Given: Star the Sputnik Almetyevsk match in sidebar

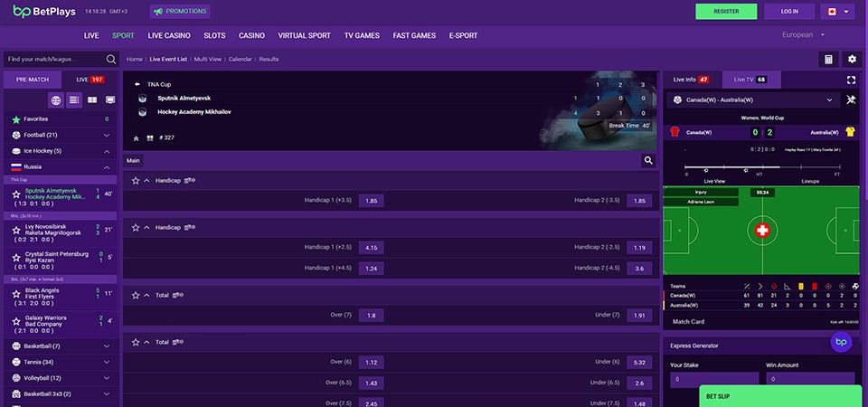Looking at the screenshot, I should click(x=16, y=194).
